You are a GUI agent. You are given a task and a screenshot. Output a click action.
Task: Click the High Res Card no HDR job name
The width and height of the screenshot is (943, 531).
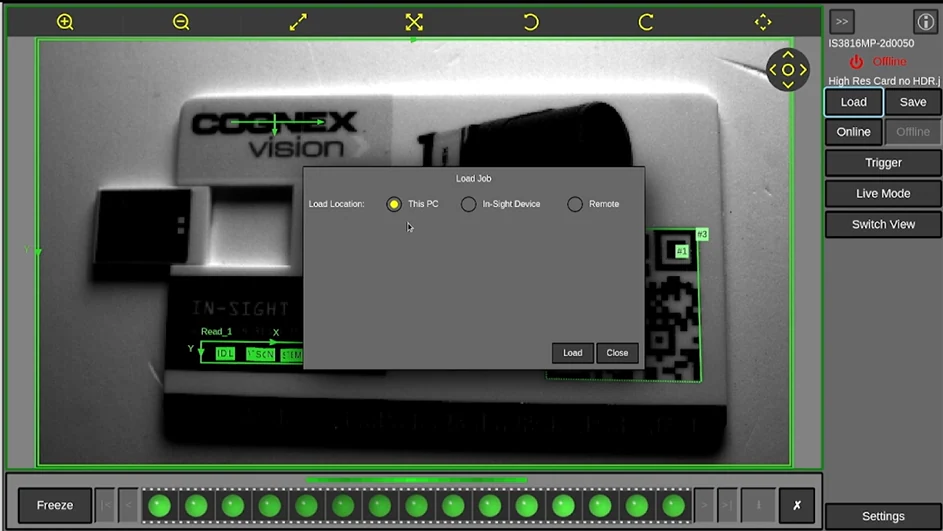coord(884,81)
